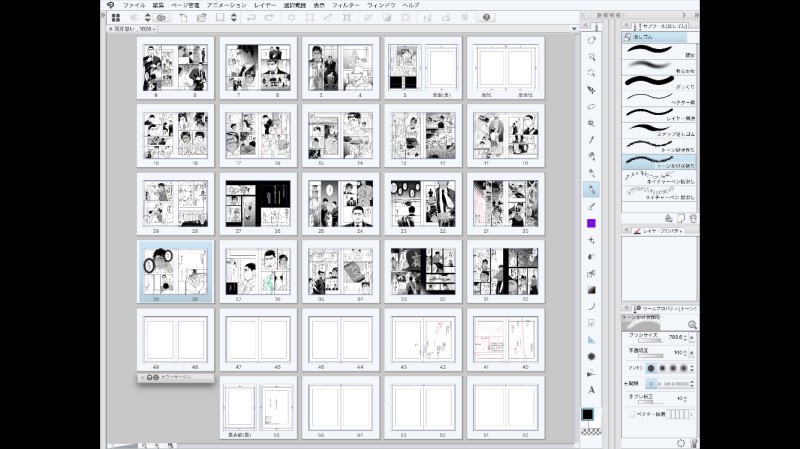Screen dimensions: 800x449
Task: Switch to the レイヤープロパティ panel tab
Action: tap(658, 231)
